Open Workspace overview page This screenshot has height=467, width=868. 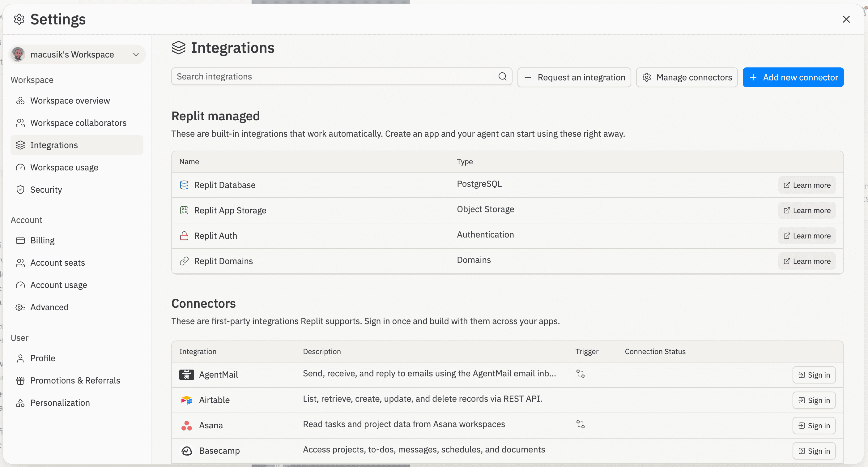pyautogui.click(x=77, y=101)
